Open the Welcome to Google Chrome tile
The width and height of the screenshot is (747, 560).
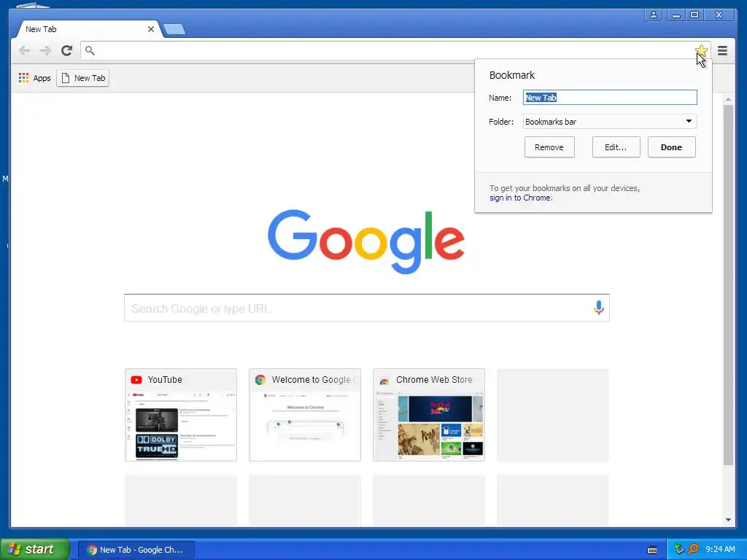(305, 415)
